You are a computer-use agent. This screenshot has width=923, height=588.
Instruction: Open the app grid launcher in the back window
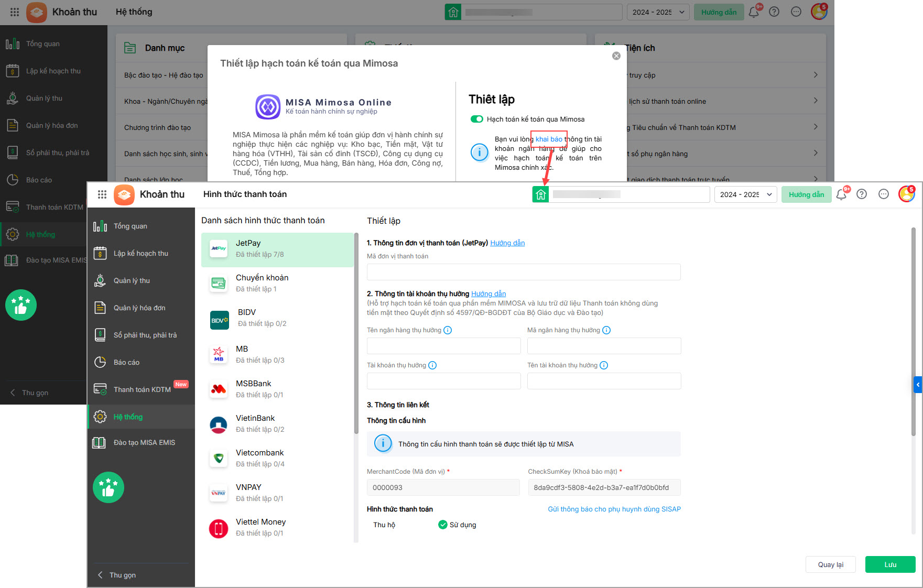point(15,12)
